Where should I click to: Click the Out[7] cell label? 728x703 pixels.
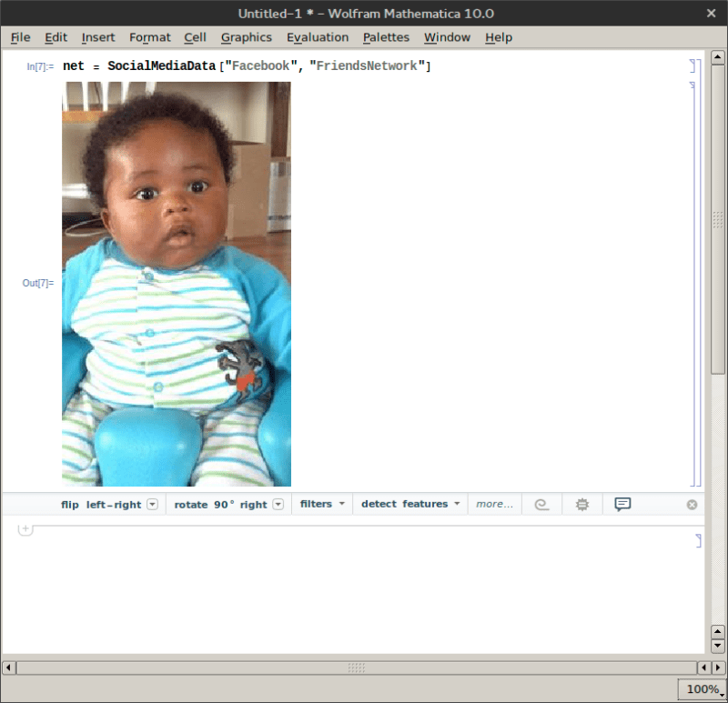click(x=38, y=283)
